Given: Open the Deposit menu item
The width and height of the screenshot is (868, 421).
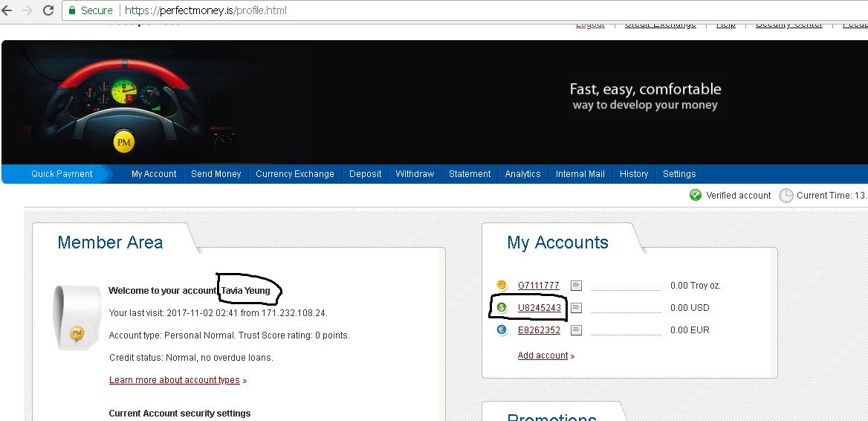Looking at the screenshot, I should click(x=366, y=174).
